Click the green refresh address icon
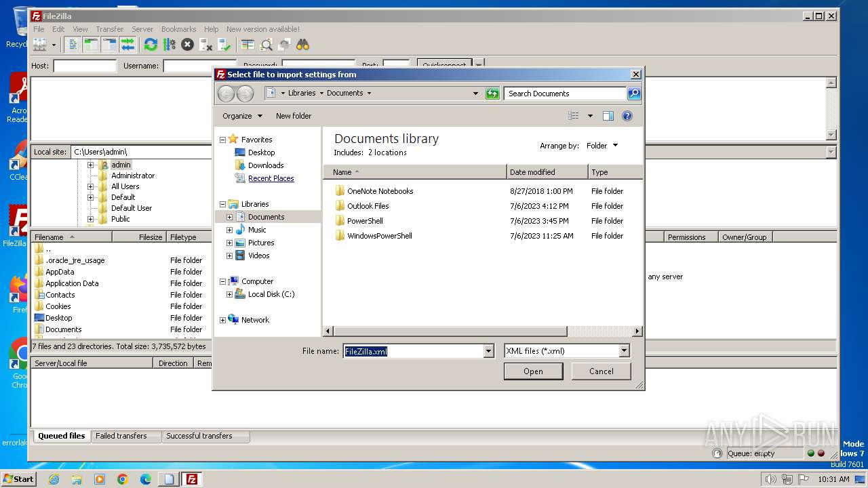The image size is (868, 488). point(493,94)
